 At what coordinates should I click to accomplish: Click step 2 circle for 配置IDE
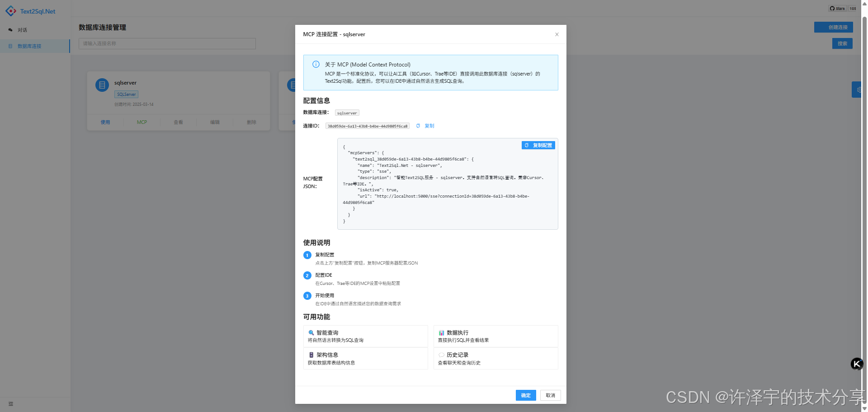click(x=307, y=275)
